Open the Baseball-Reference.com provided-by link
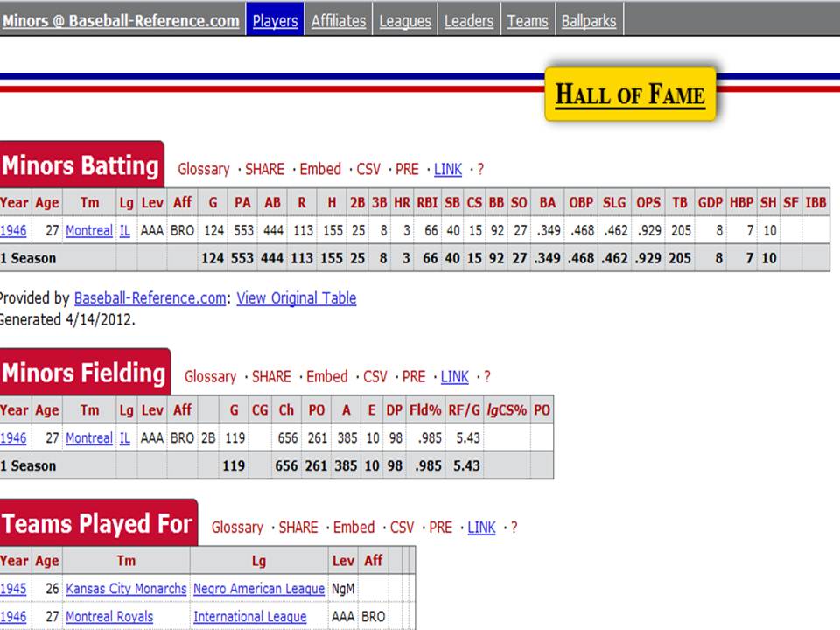Image resolution: width=840 pixels, height=630 pixels. [x=150, y=297]
